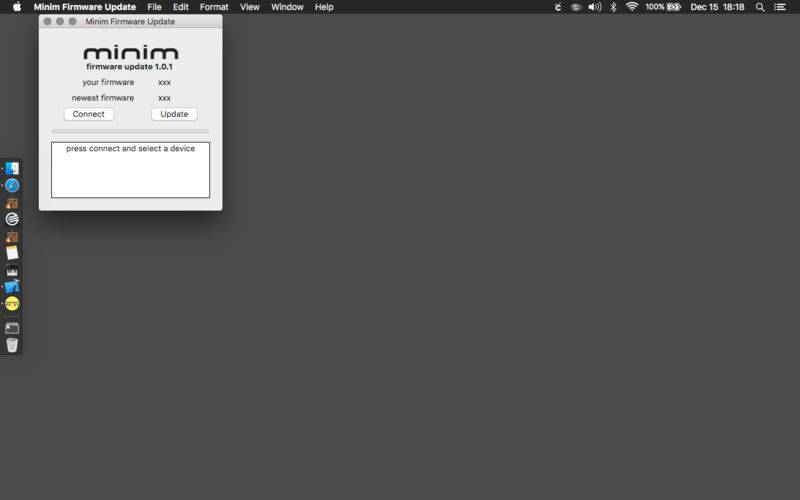
Task: Click 'firmware update 1.0.1' version text
Action: 130,67
